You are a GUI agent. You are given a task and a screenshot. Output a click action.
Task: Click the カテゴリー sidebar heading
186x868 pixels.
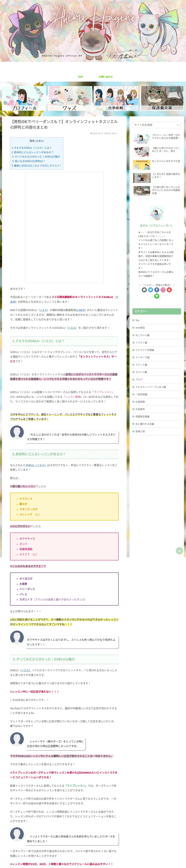pos(157,311)
